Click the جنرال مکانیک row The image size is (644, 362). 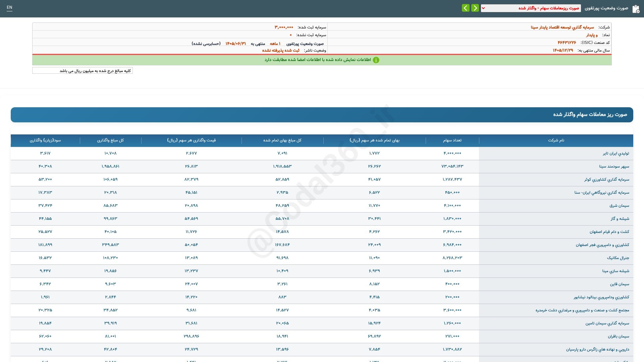point(322,258)
